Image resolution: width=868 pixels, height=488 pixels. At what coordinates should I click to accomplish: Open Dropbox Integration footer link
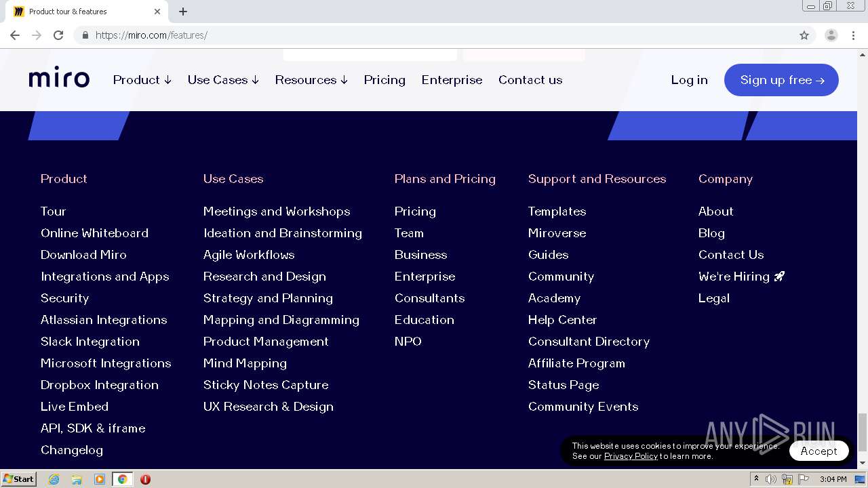[99, 385]
